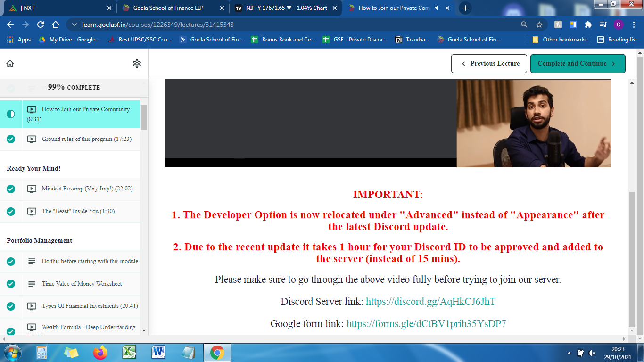Open the grey 'h' extension icon
The width and height of the screenshot is (644, 362).
click(x=558, y=25)
